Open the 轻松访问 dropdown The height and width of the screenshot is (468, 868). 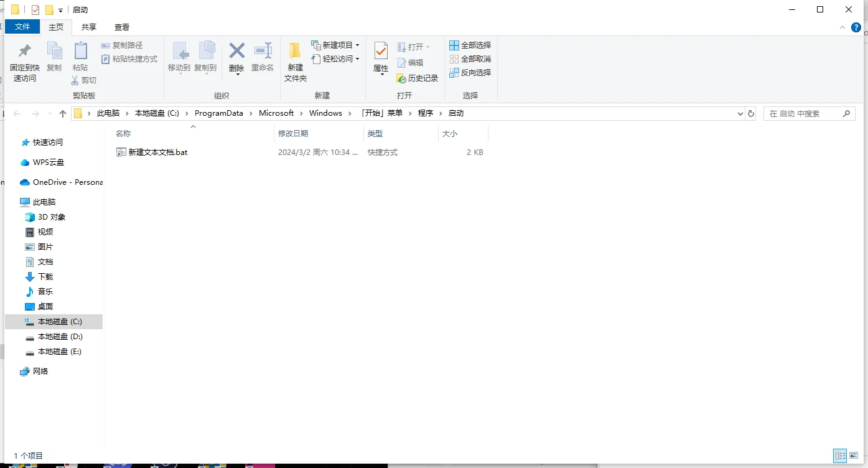(x=357, y=59)
